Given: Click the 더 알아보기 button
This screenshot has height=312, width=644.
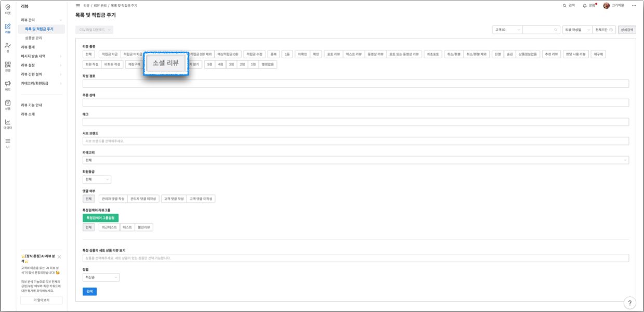Looking at the screenshot, I should [x=41, y=300].
